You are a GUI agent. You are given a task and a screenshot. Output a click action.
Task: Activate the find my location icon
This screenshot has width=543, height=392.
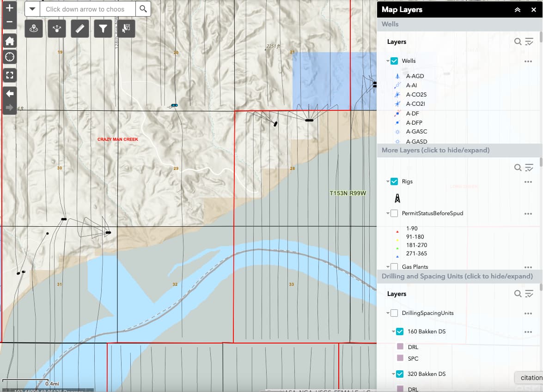pyautogui.click(x=10, y=57)
